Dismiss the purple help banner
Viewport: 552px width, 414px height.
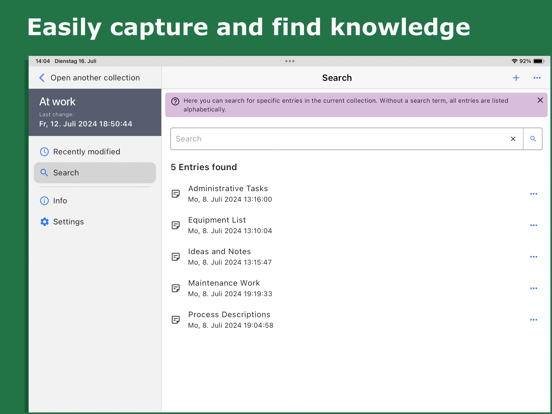(x=540, y=100)
